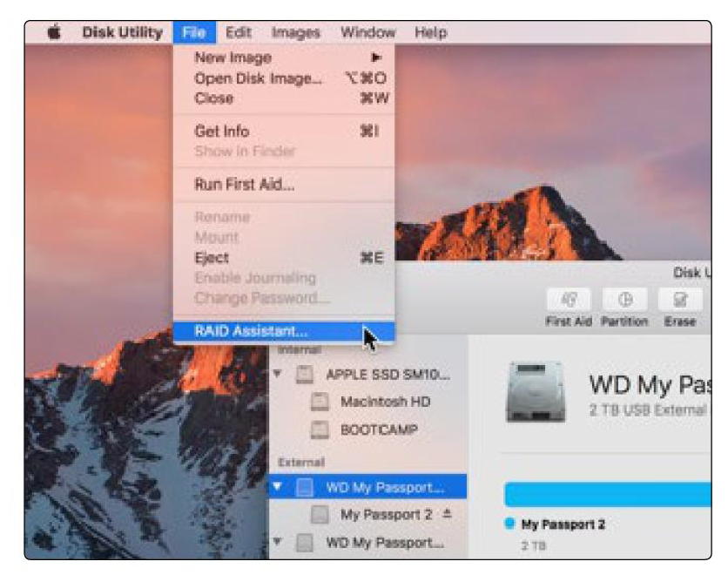The width and height of the screenshot is (728, 575).
Task: Open the Help menu
Action: 431,32
